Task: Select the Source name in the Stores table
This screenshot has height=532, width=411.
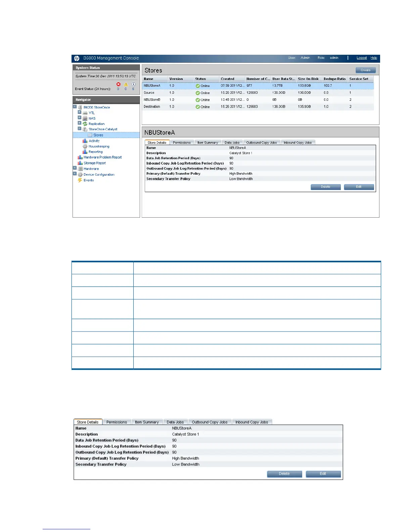Action: click(x=149, y=93)
